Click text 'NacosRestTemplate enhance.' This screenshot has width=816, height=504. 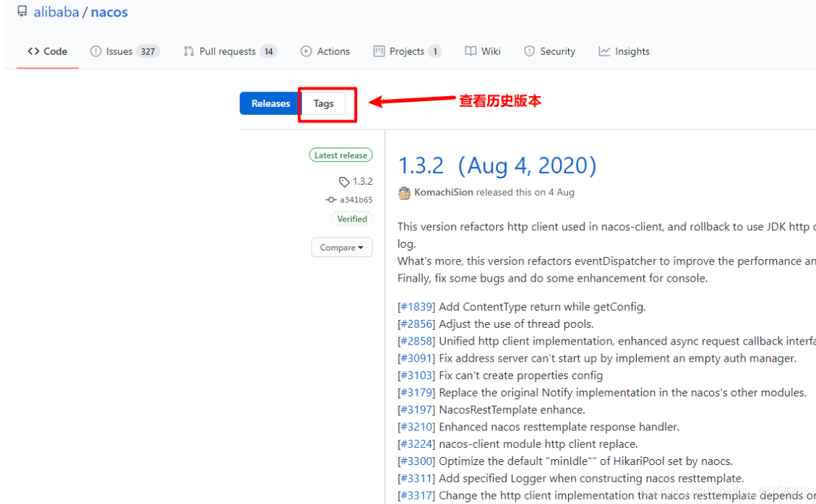512,410
